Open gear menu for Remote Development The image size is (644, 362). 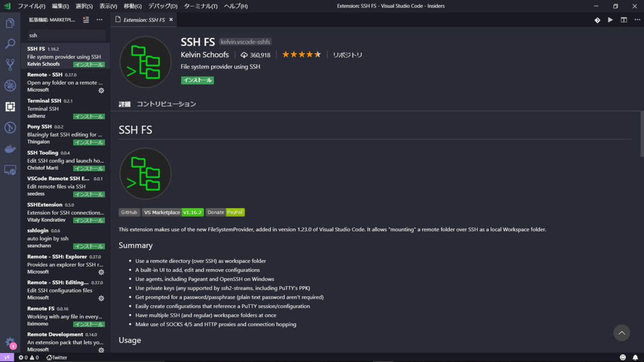(101, 350)
